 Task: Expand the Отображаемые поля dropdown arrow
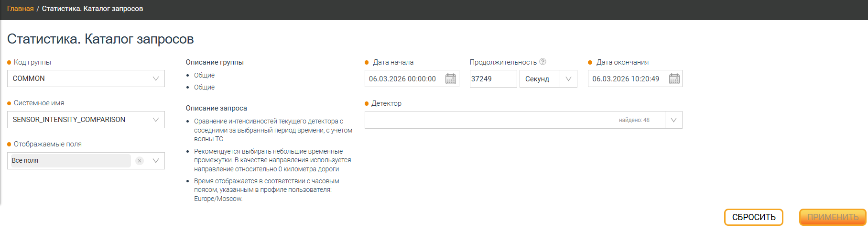[x=156, y=161]
